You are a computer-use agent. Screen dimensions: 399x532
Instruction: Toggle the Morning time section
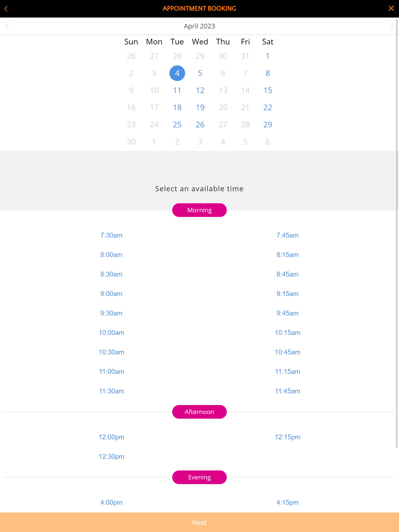point(199,210)
